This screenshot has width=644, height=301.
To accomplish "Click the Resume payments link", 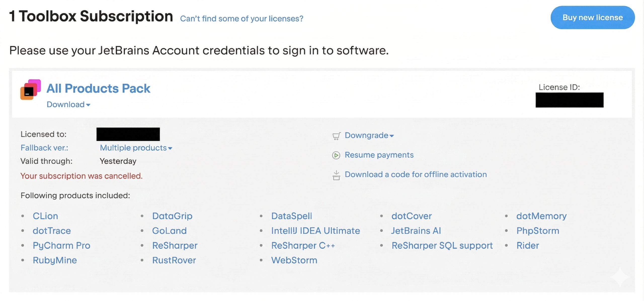I will [379, 155].
